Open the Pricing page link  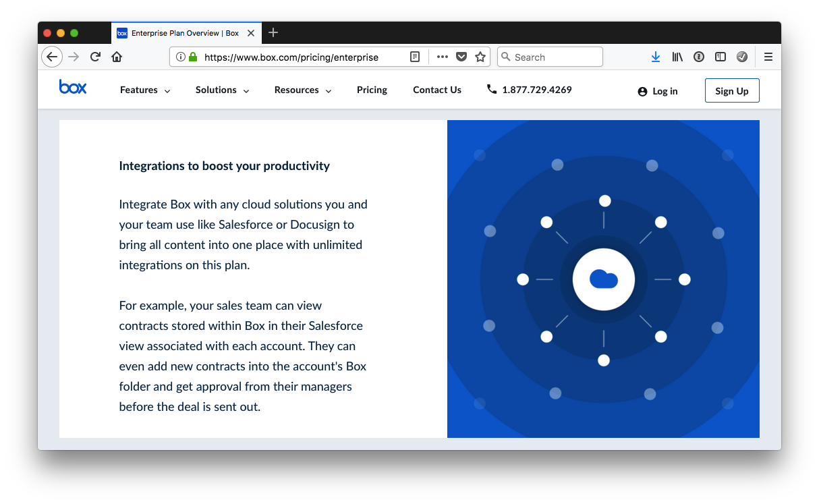tap(372, 90)
